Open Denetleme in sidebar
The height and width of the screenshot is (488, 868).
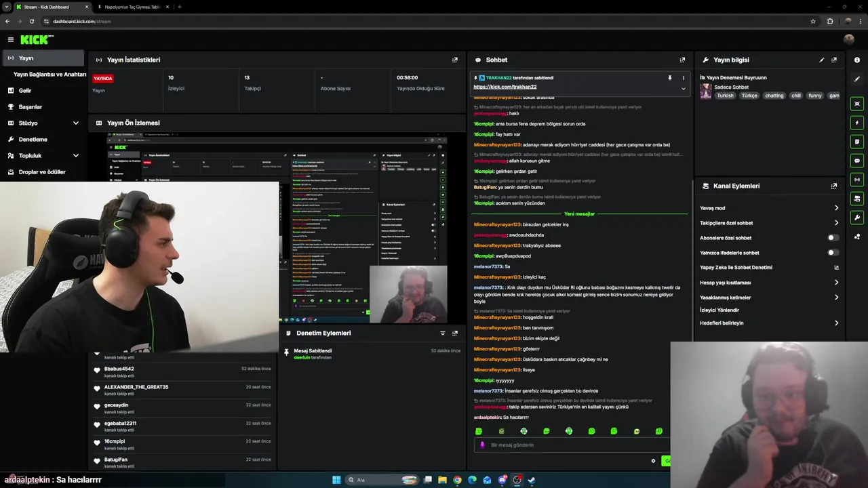click(x=44, y=140)
